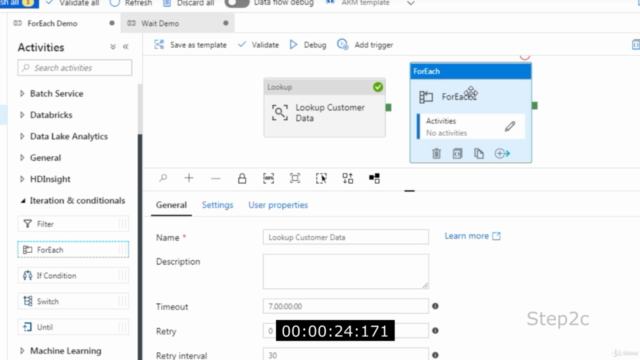Image resolution: width=640 pixels, height=360 pixels.
Task: Collapse Activities panel with double chevron left
Action: pyautogui.click(x=126, y=47)
